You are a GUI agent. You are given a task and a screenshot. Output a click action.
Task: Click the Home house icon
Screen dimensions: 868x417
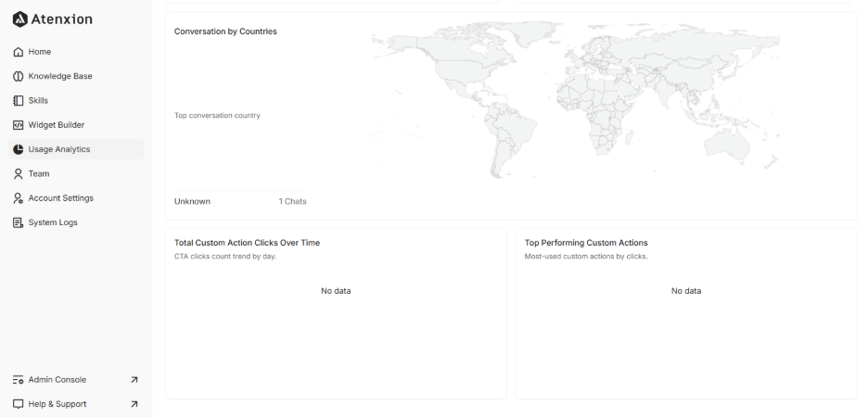[19, 52]
